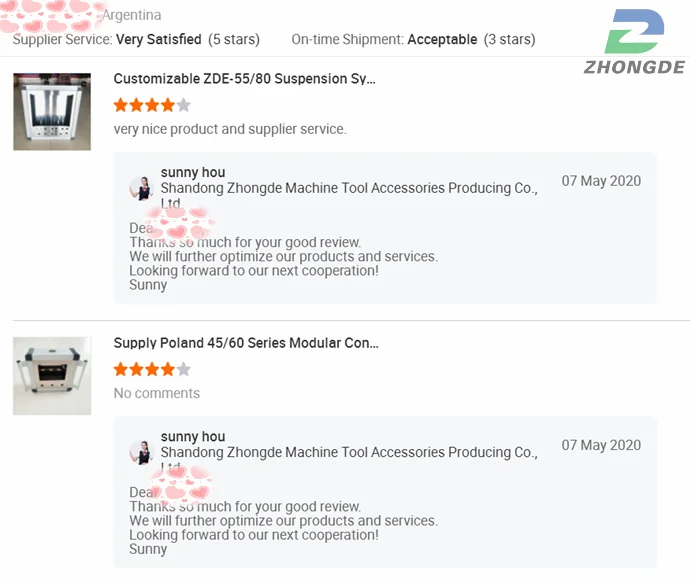Click the four-star rating of second review
Viewport: 690px width, 582px height.
144,369
